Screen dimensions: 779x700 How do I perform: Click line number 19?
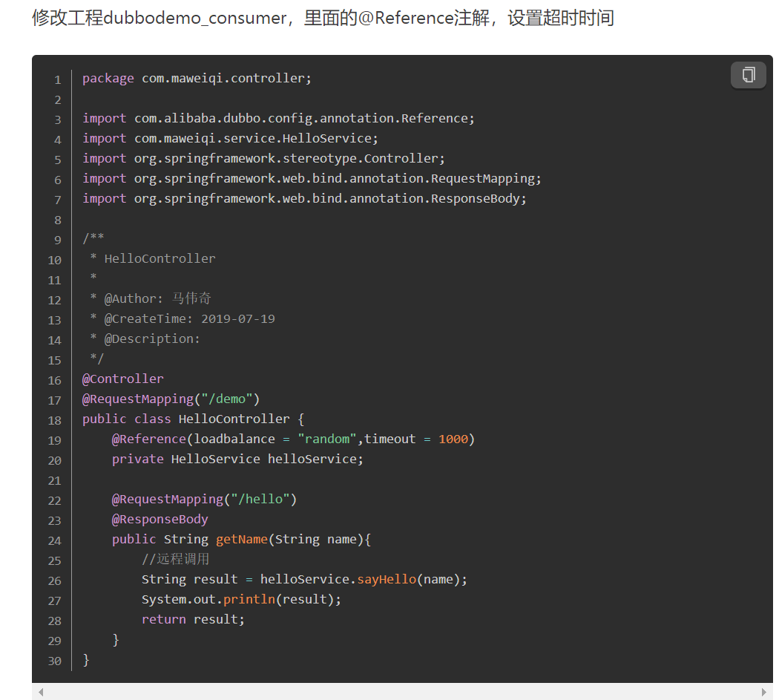55,440
